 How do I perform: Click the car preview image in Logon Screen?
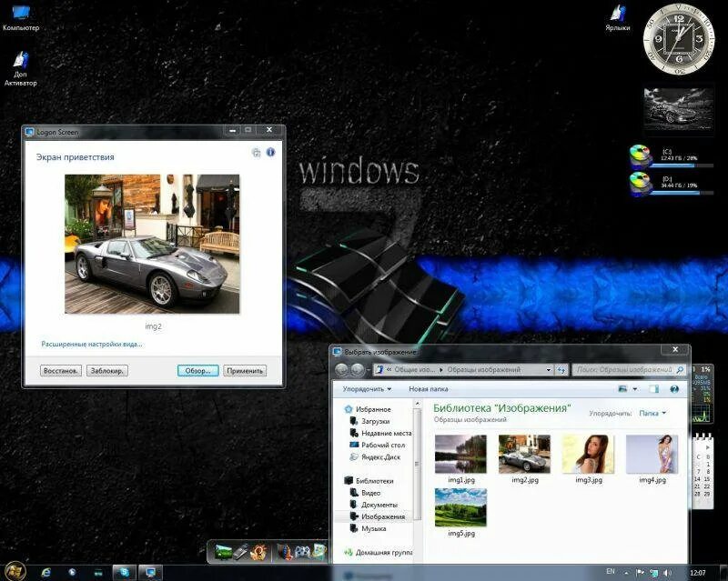coord(152,244)
